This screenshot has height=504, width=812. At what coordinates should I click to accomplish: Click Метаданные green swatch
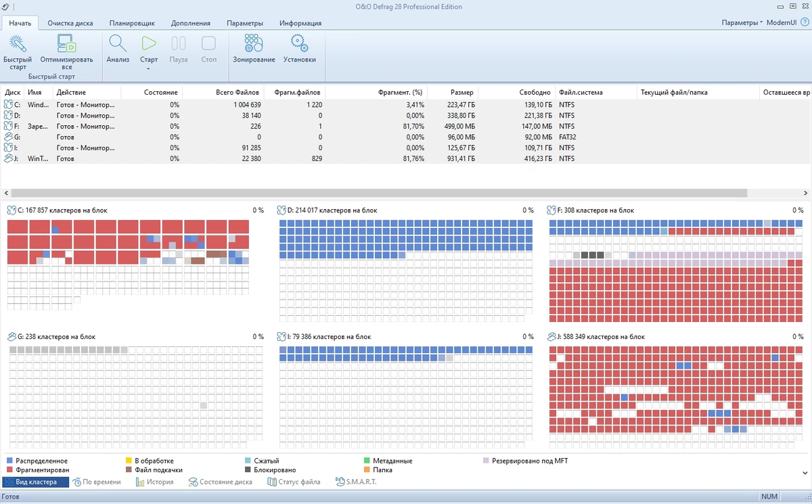[x=367, y=461]
